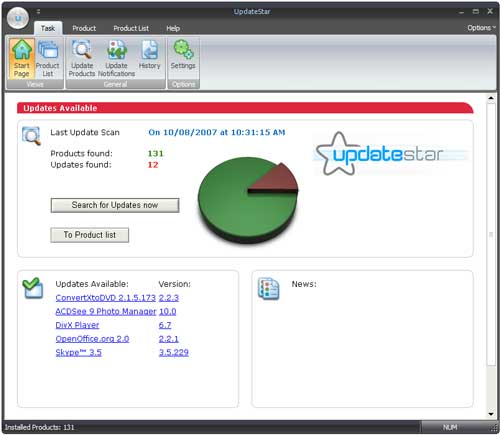Click the updates pie chart
Screen dimensions: 500x435
click(248, 201)
